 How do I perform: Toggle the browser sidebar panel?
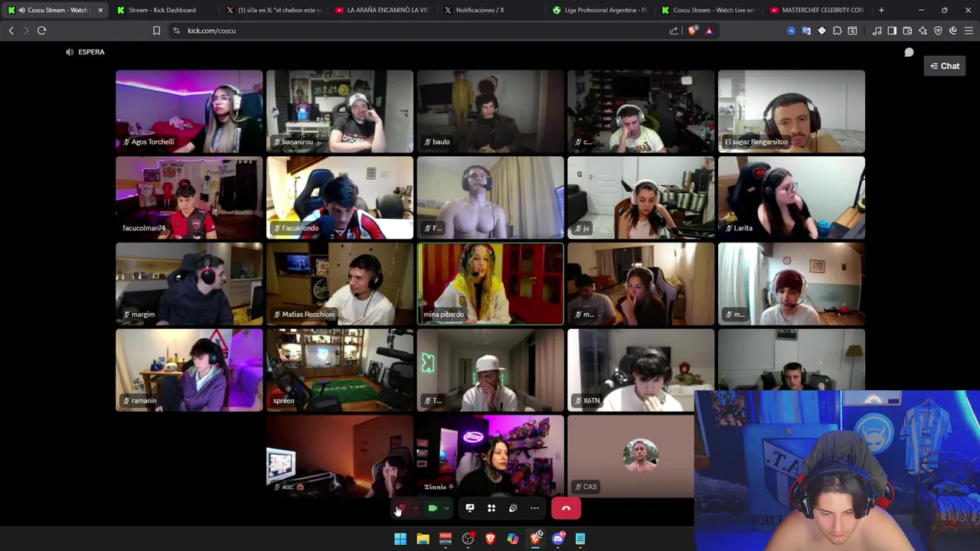click(892, 31)
